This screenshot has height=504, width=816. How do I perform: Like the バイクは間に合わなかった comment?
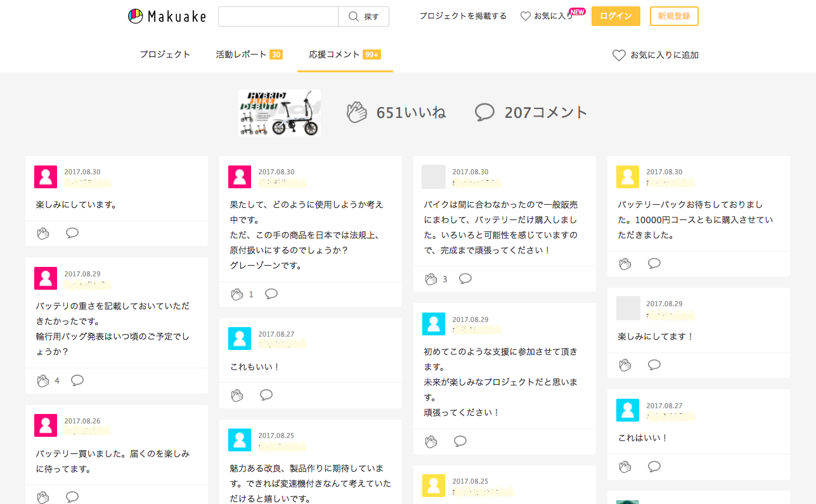pos(431,279)
